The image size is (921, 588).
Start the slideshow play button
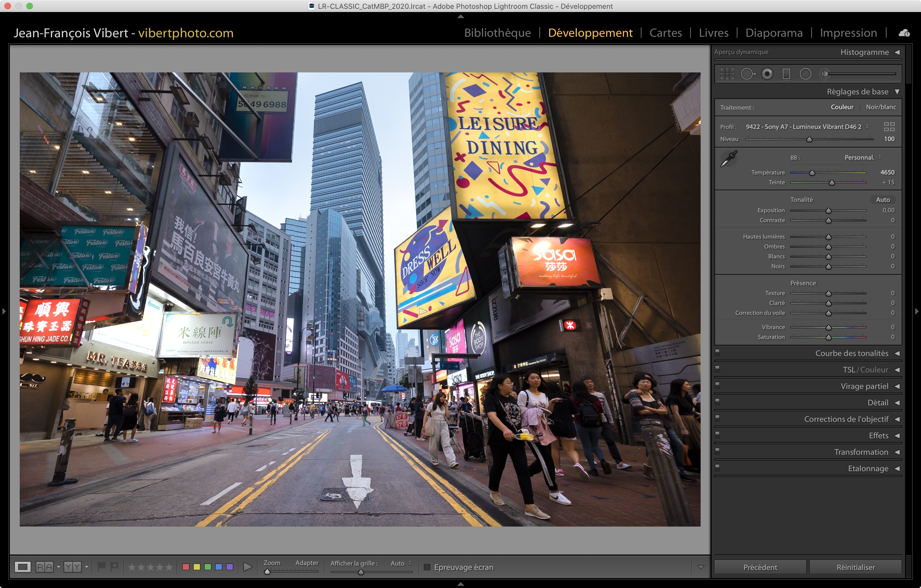(248, 567)
